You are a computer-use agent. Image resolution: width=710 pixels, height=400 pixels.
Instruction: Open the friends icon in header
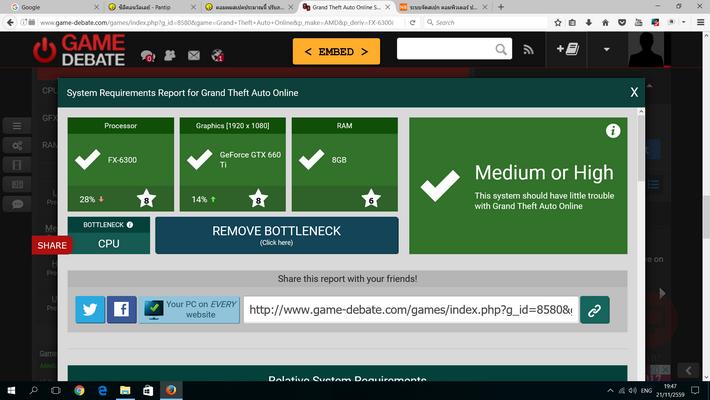pyautogui.click(x=170, y=55)
